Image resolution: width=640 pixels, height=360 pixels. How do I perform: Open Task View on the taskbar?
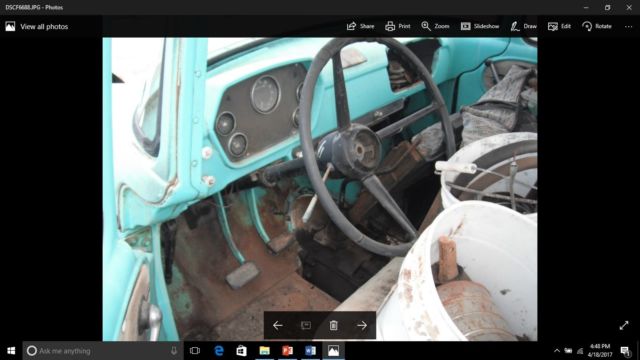click(x=195, y=351)
